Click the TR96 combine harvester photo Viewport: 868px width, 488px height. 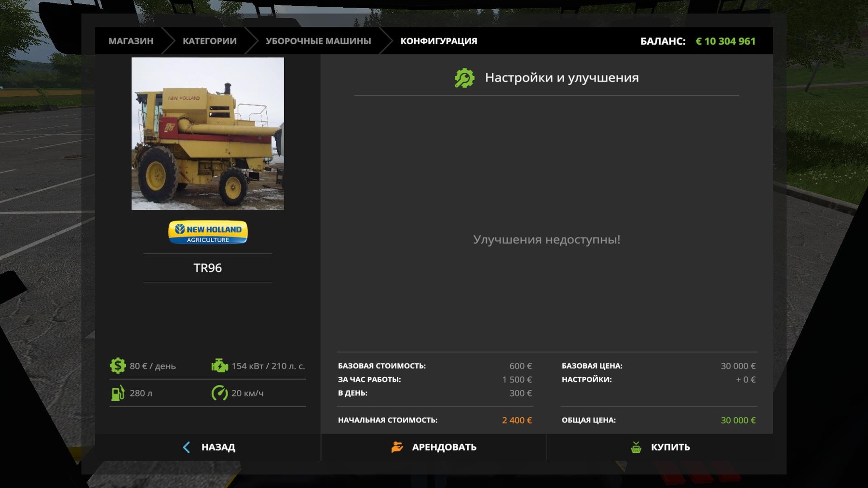207,133
